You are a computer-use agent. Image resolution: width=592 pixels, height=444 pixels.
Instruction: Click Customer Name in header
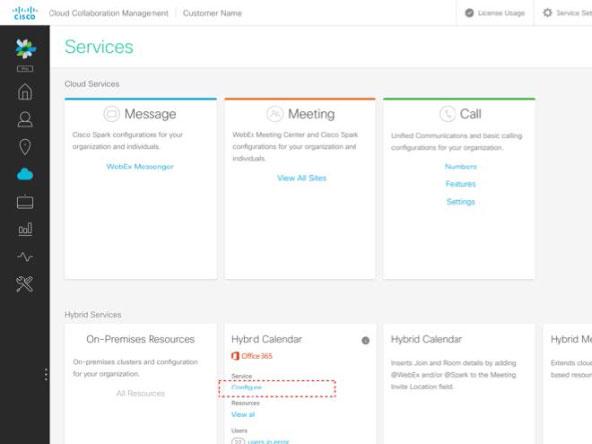click(x=212, y=13)
